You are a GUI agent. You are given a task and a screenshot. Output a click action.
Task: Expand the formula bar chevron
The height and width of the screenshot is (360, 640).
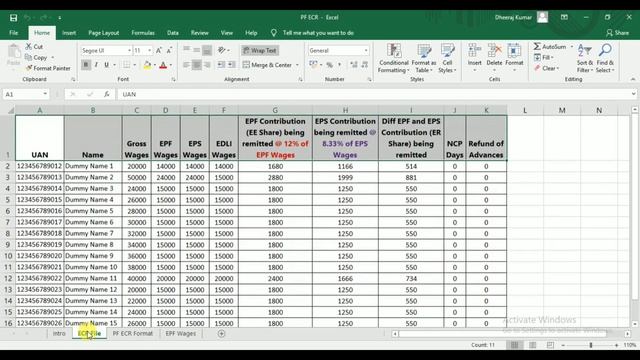[x=633, y=94]
